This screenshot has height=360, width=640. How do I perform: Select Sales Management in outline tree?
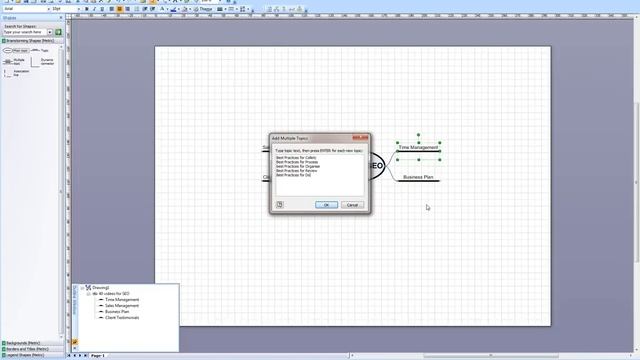click(x=122, y=306)
